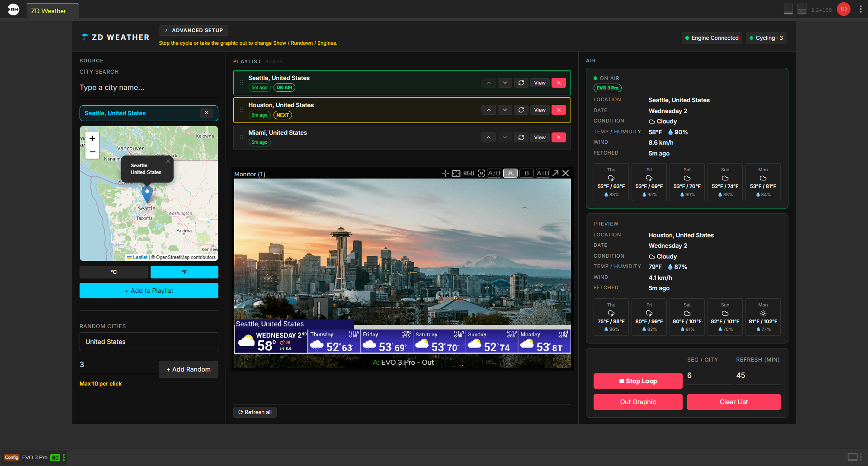Open the EVO 3 Pro status dots menu
The image size is (868, 466).
64,457
